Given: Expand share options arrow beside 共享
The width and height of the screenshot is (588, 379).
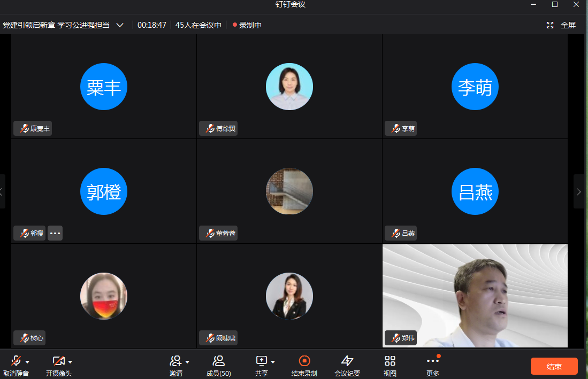Looking at the screenshot, I should pos(273,362).
